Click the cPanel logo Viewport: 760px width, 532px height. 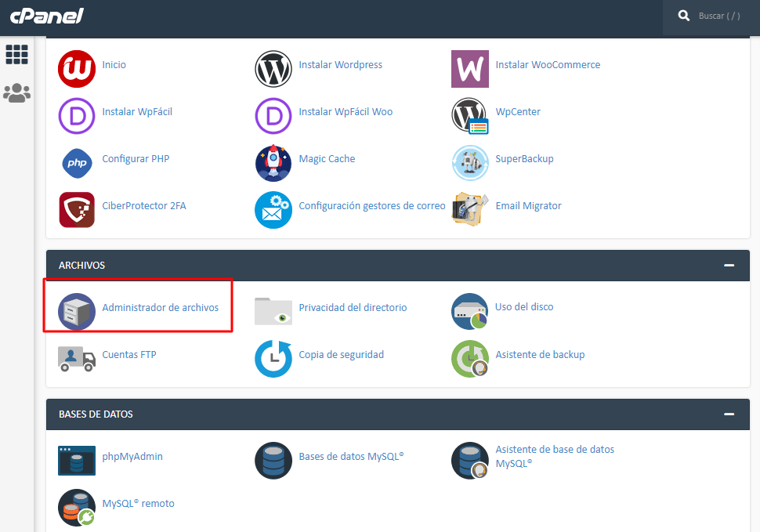tap(46, 16)
